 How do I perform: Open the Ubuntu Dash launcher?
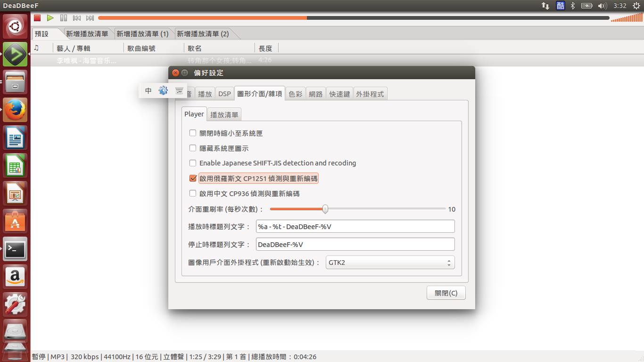pyautogui.click(x=15, y=26)
